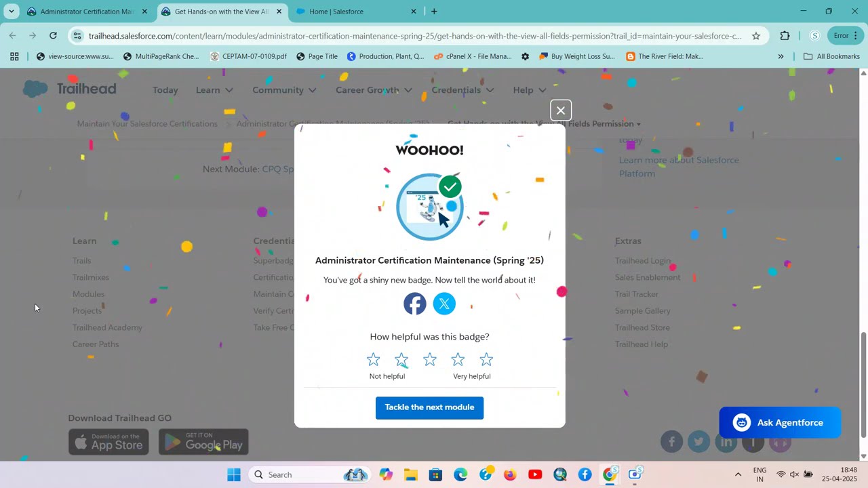Open The River Field bookmark
The width and height of the screenshot is (868, 488).
pos(665,56)
